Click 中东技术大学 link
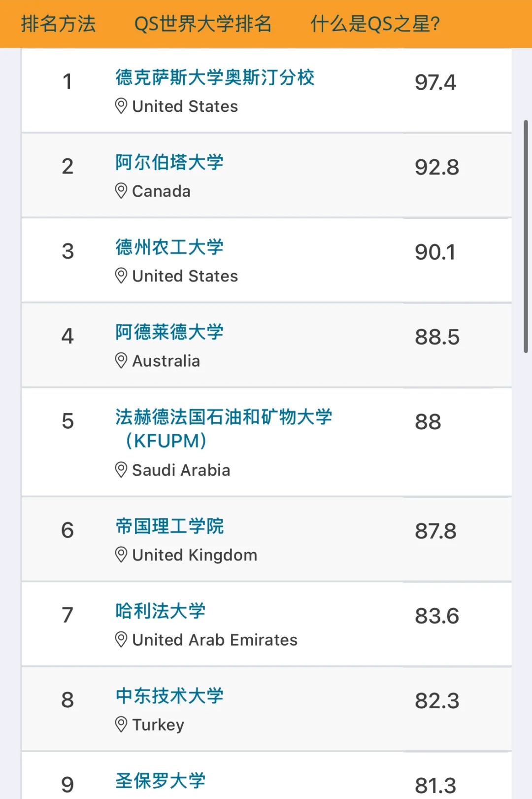Image resolution: width=532 pixels, height=799 pixels. tap(169, 695)
